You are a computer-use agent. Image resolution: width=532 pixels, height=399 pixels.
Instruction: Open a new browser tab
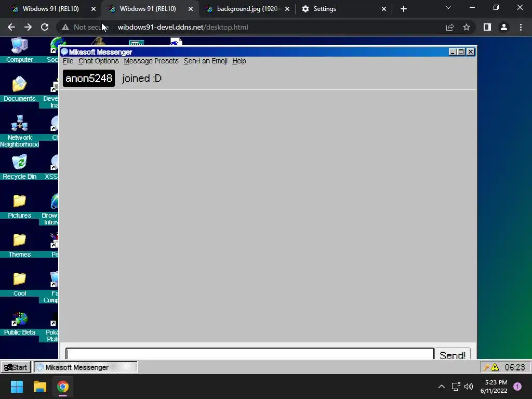[403, 9]
